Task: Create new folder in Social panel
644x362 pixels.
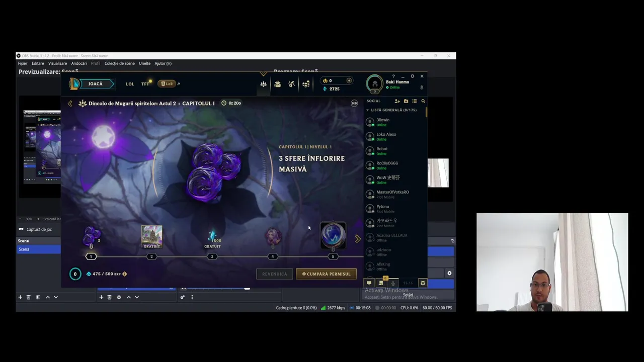Action: coord(406,101)
